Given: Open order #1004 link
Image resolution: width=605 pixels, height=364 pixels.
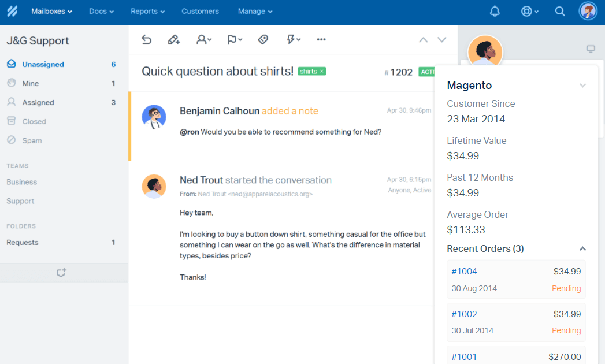Looking at the screenshot, I should coord(464,272).
